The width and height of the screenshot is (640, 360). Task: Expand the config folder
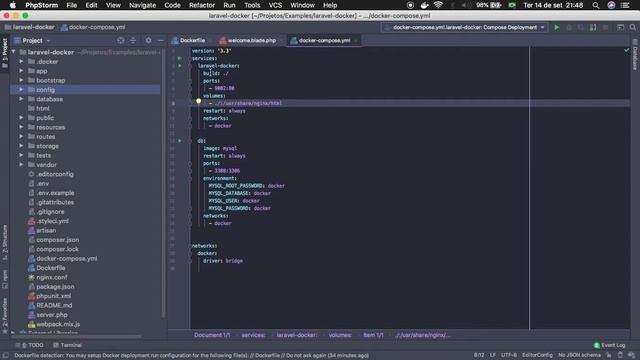pos(21,89)
